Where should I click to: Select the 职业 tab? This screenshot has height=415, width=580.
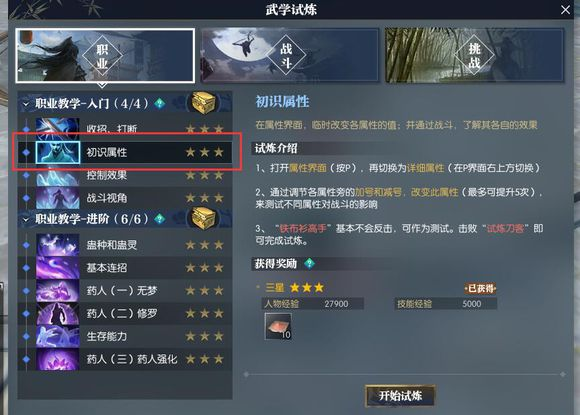tap(105, 55)
